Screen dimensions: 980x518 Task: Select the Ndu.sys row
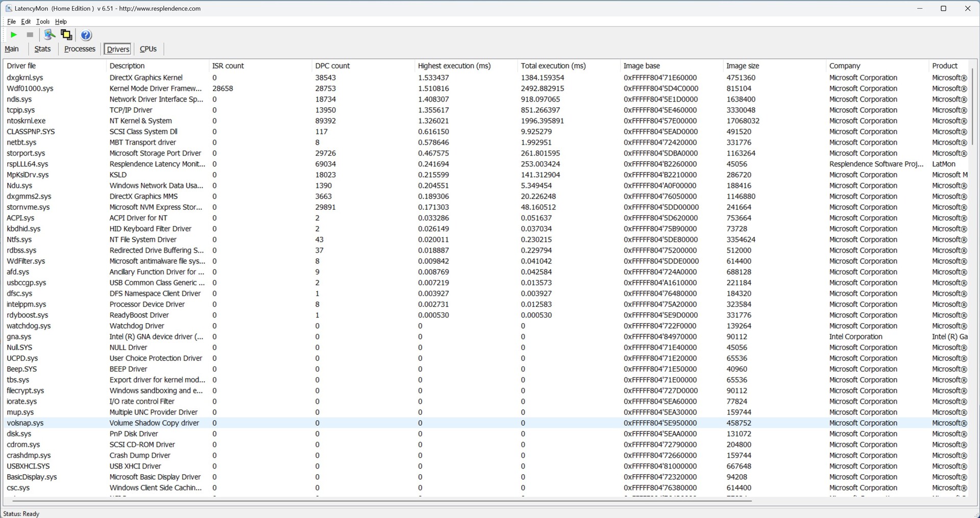(x=486, y=185)
